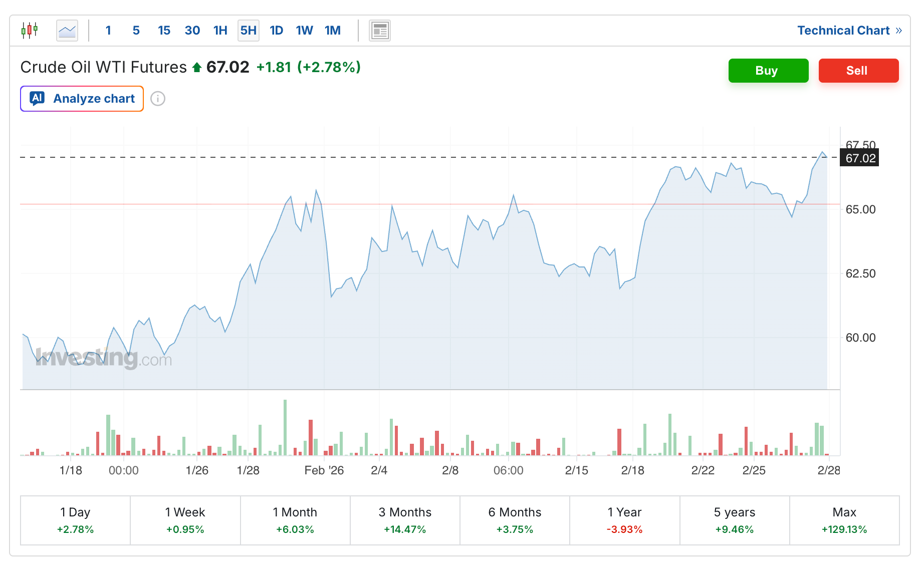Select the 15 minute interval
The width and height of the screenshot is (924, 570).
coord(164,31)
